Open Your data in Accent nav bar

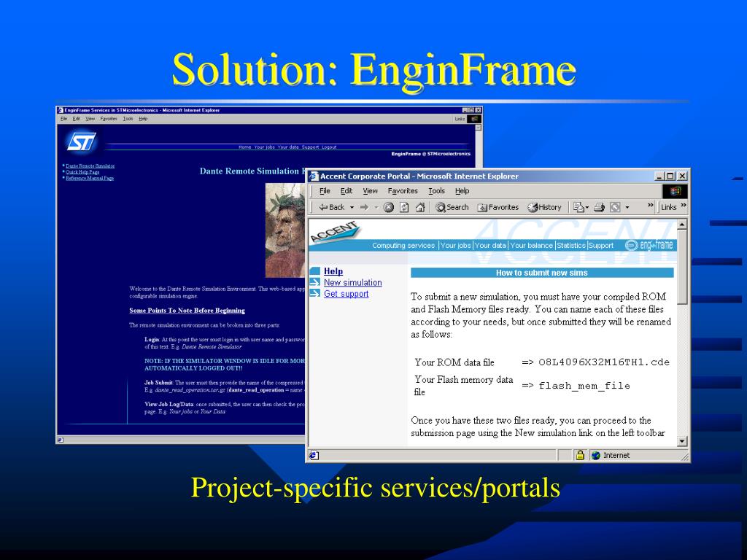click(490, 245)
